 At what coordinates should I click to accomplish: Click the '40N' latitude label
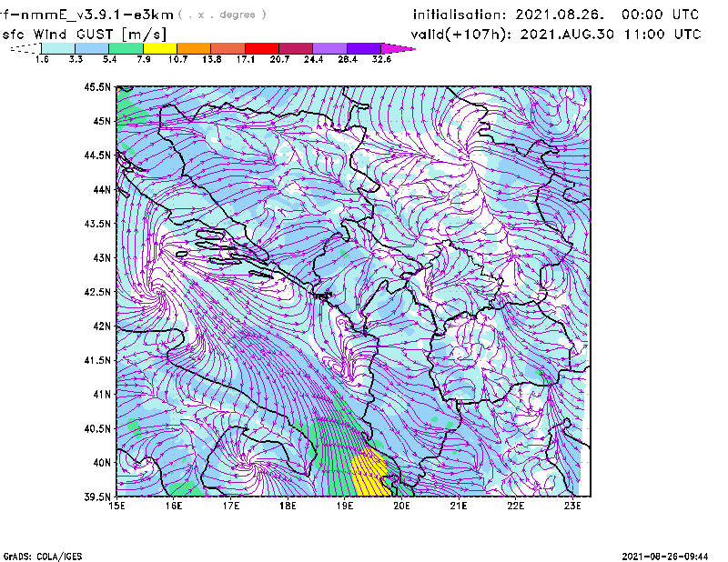102,463
